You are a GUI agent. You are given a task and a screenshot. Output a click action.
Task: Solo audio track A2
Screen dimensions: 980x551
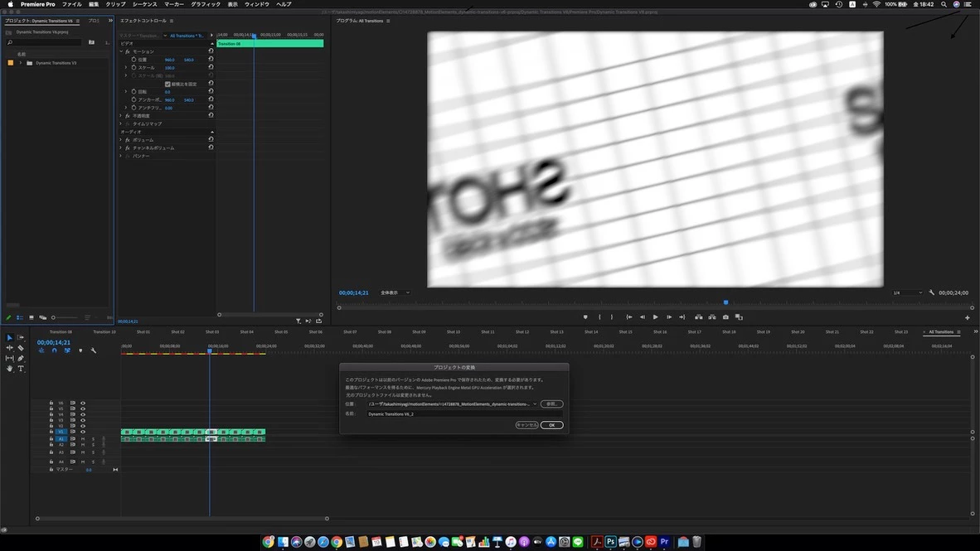click(93, 445)
